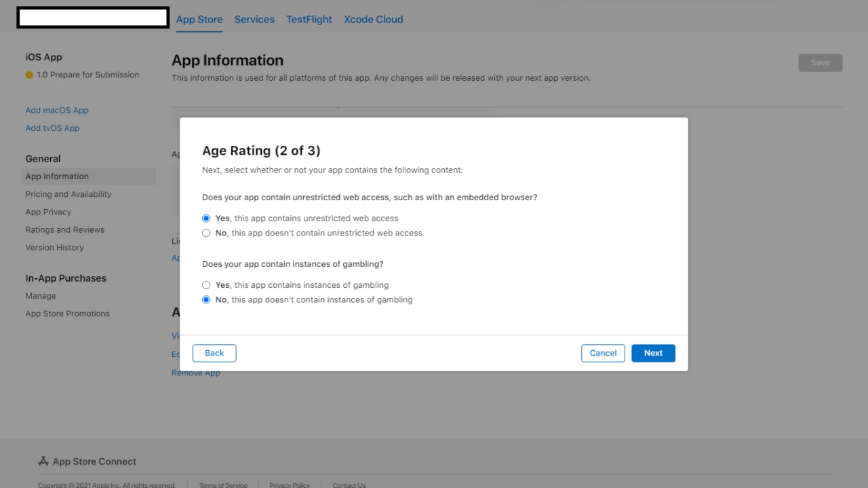Select No for unrestricted web access

click(206, 233)
